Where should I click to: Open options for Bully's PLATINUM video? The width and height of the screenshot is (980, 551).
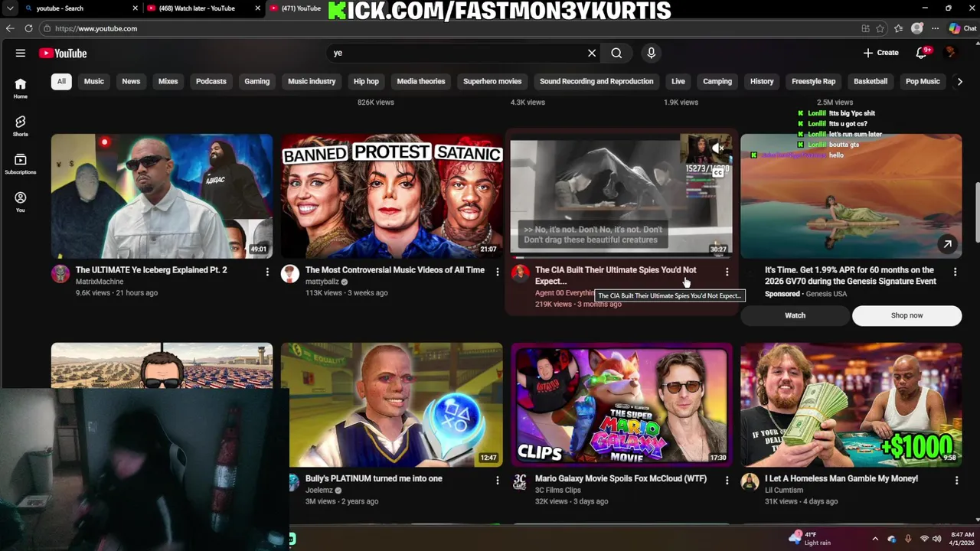click(x=497, y=480)
